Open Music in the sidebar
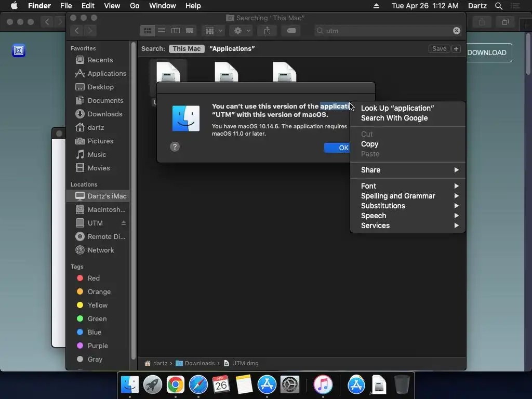The image size is (532, 399). [x=98, y=155]
